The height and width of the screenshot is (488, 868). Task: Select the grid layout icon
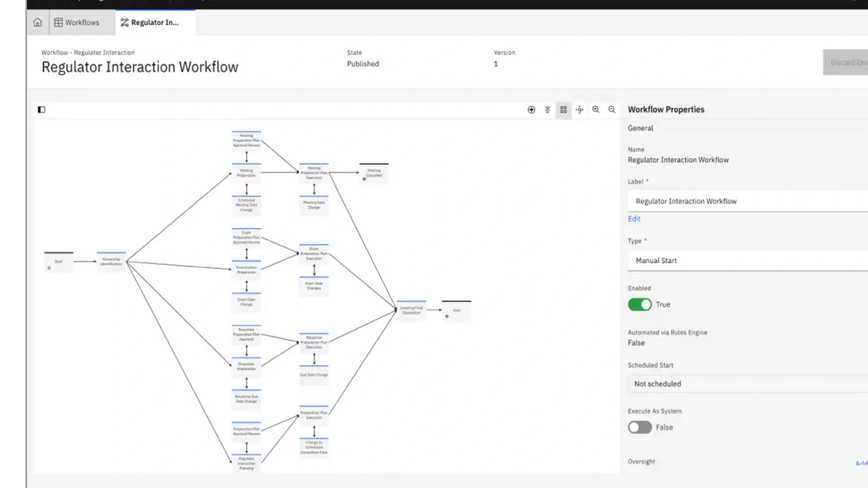(563, 110)
